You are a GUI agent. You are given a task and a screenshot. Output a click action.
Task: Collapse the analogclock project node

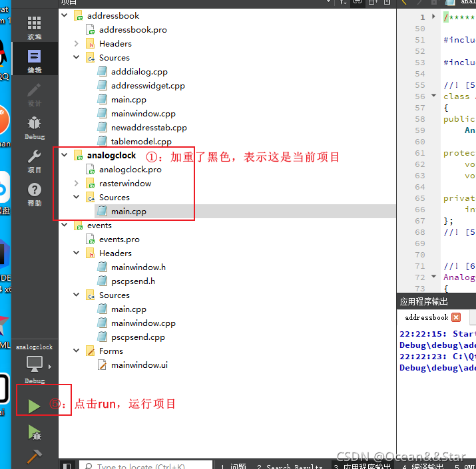65,155
